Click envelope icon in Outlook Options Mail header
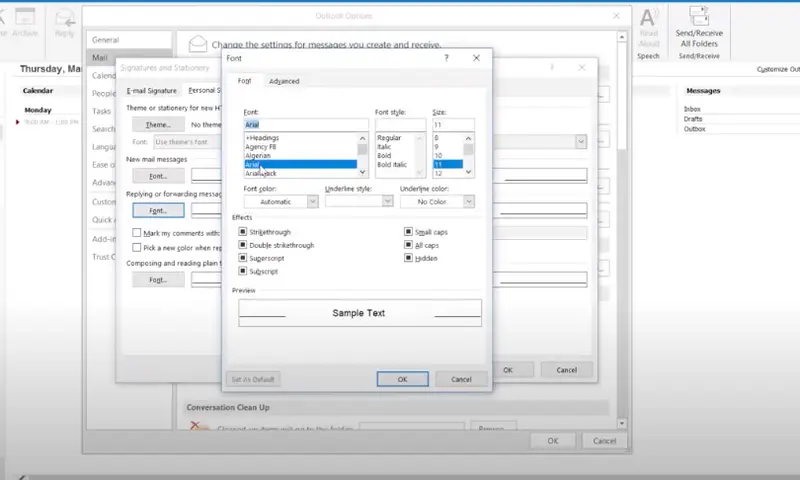This screenshot has width=800, height=480. (197, 44)
